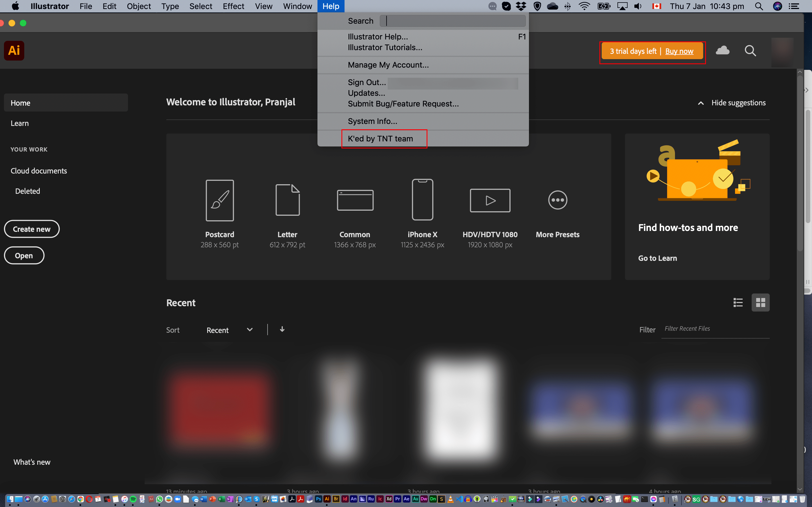This screenshot has width=812, height=507.
Task: Open the Buy now link
Action: [x=679, y=51]
